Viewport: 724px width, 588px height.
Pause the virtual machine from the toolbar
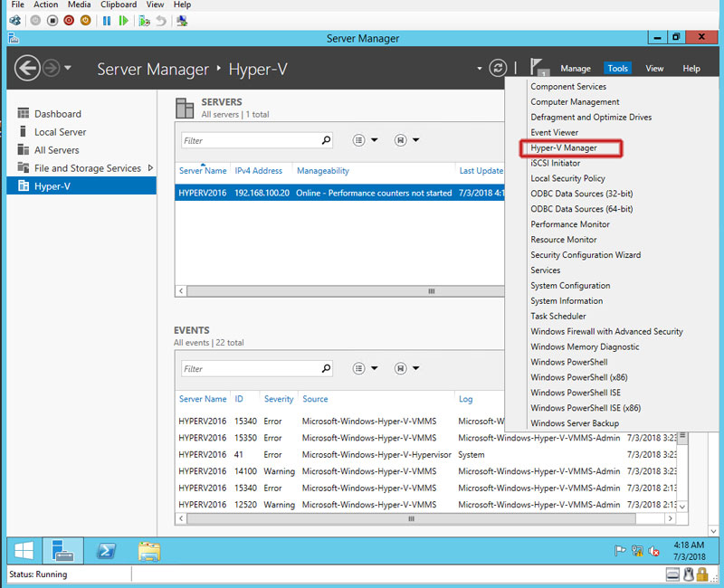click(107, 21)
